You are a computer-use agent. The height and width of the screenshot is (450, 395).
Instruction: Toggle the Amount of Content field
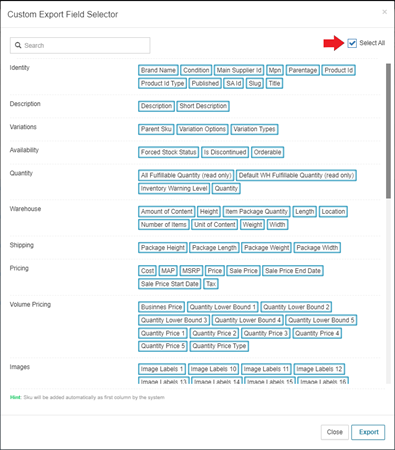click(167, 211)
